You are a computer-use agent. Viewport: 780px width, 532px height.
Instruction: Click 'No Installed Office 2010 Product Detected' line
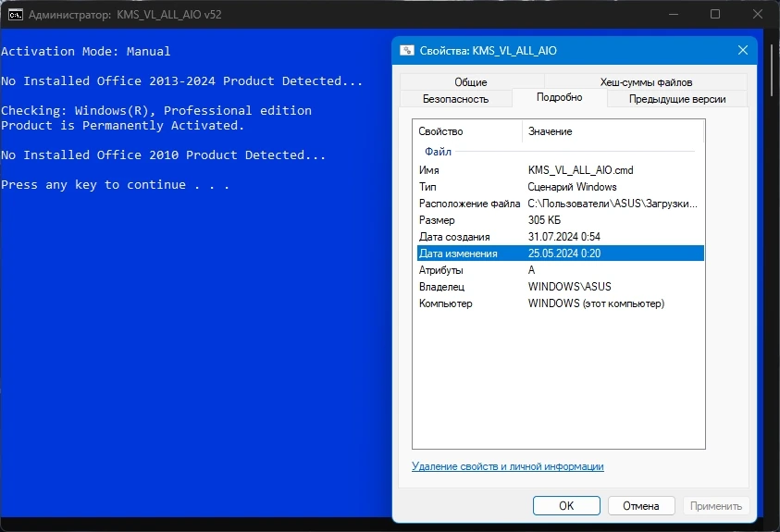tap(163, 155)
